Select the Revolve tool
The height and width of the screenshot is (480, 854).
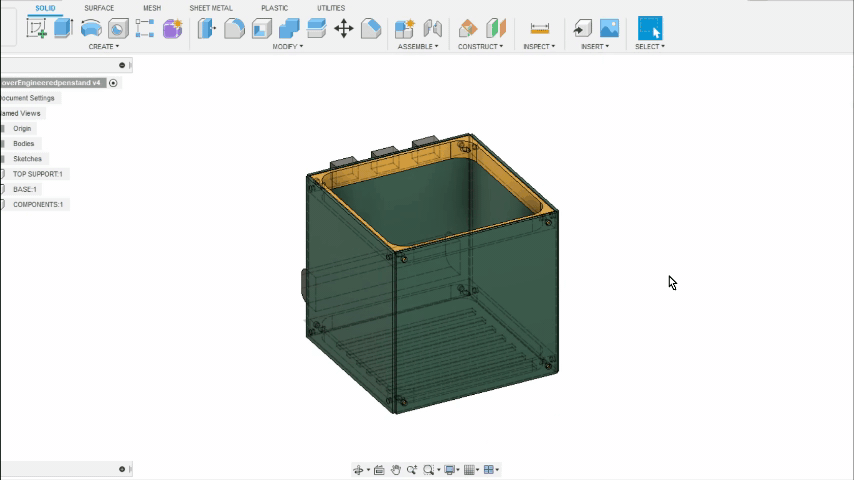tap(91, 28)
